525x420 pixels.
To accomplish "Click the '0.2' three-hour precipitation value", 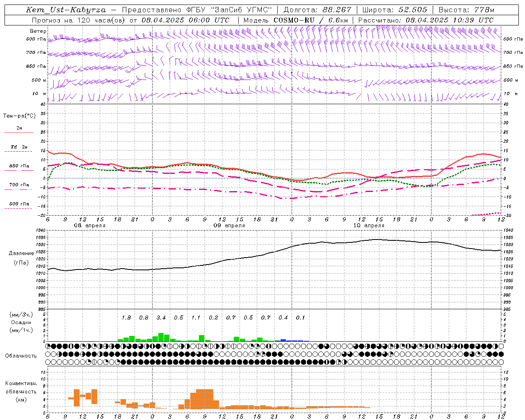I will pos(213,318).
